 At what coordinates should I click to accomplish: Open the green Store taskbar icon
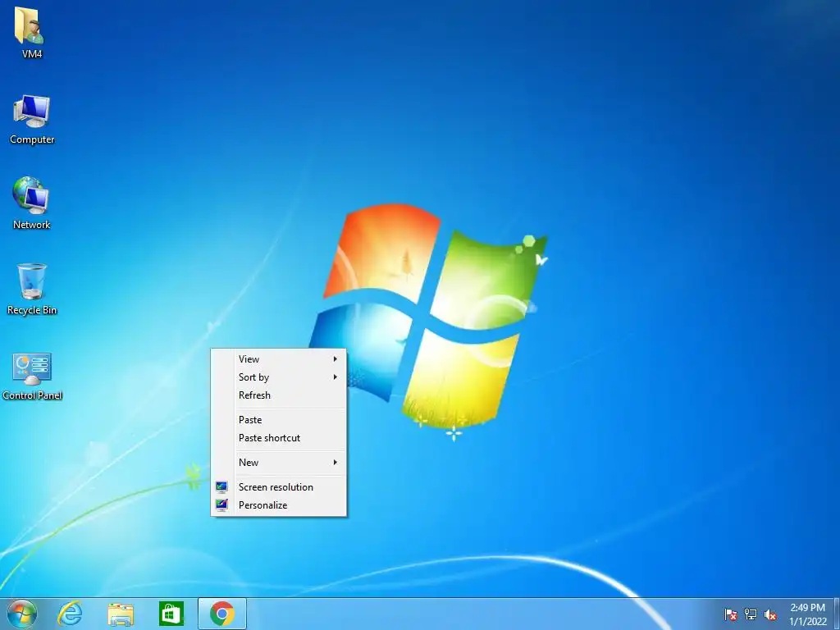[x=171, y=614]
